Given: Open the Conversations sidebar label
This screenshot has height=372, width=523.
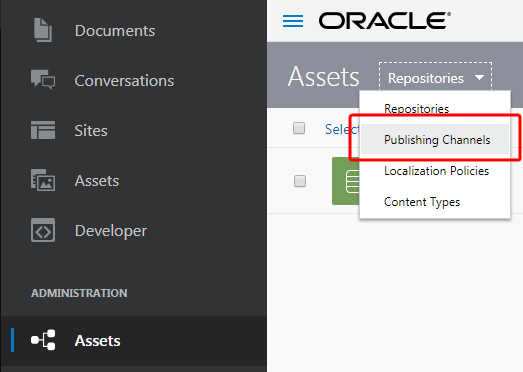Looking at the screenshot, I should point(124,80).
